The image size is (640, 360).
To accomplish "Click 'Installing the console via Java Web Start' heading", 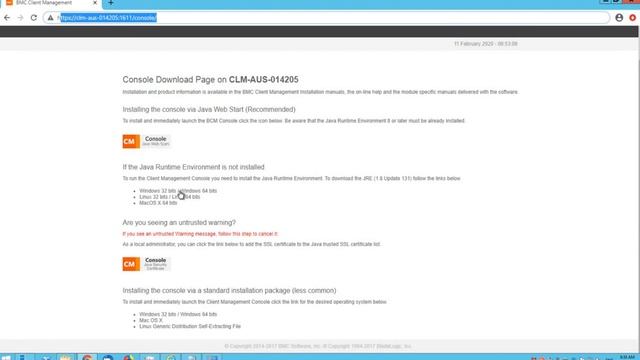I will point(209,109).
